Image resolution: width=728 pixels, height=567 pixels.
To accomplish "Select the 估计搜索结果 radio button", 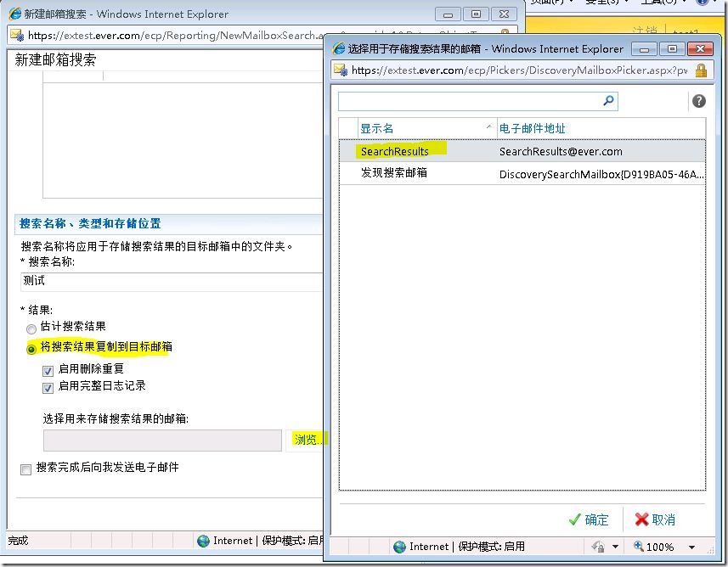I will coord(31,328).
